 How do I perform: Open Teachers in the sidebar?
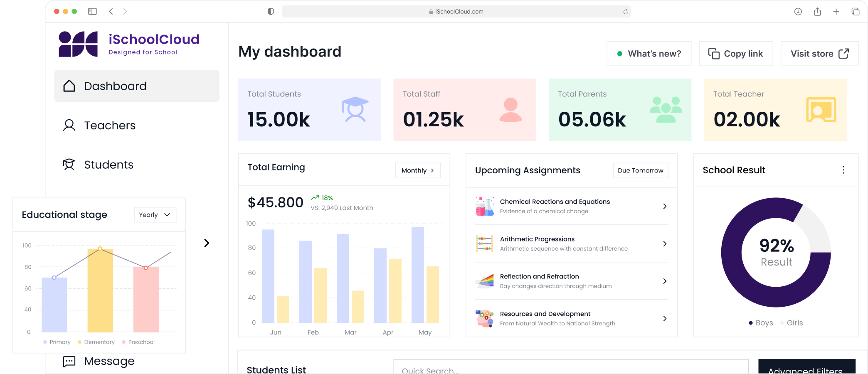click(x=110, y=125)
